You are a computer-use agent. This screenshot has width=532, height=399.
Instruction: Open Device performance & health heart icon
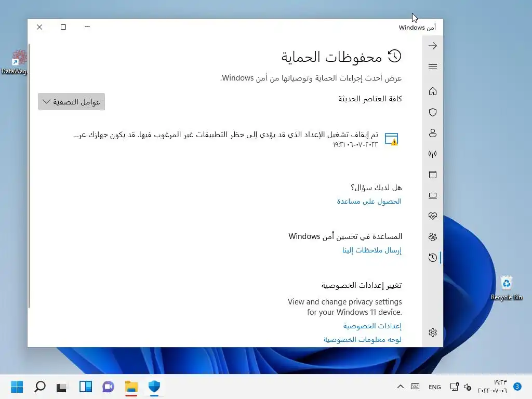tap(433, 216)
